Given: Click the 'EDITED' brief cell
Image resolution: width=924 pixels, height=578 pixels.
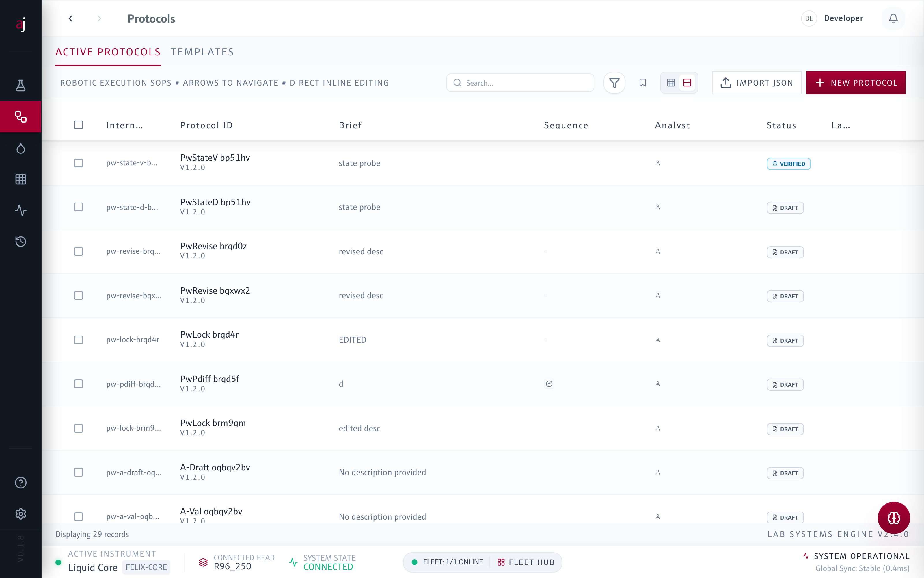Looking at the screenshot, I should pyautogui.click(x=352, y=340).
